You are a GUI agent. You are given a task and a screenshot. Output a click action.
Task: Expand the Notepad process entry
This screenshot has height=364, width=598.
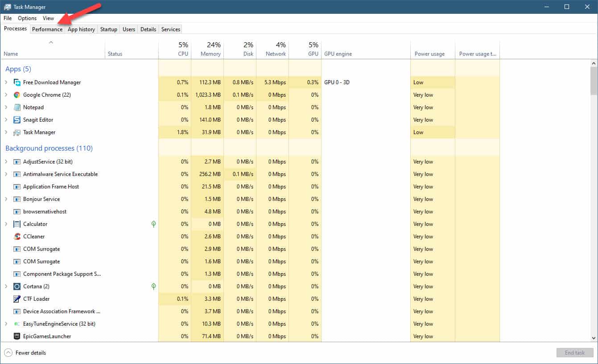click(x=6, y=107)
